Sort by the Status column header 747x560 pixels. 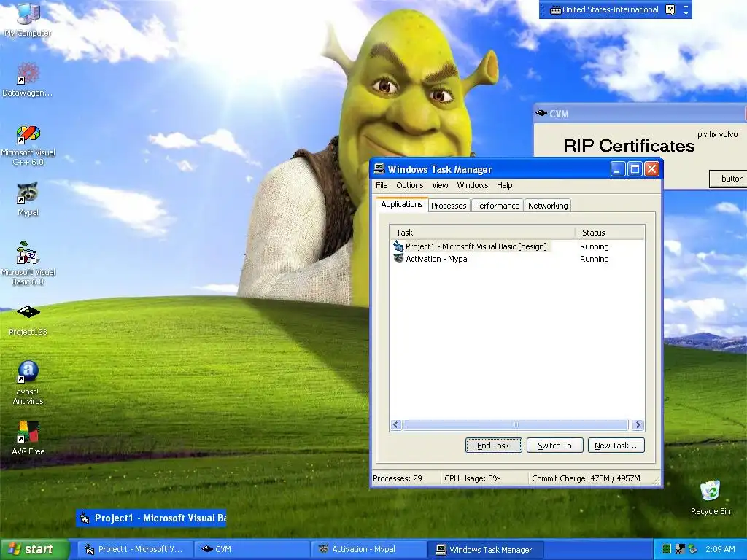[x=610, y=233]
